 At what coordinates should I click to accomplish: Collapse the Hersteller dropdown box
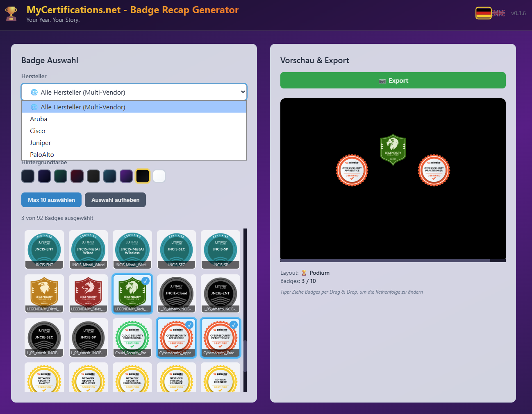point(134,92)
